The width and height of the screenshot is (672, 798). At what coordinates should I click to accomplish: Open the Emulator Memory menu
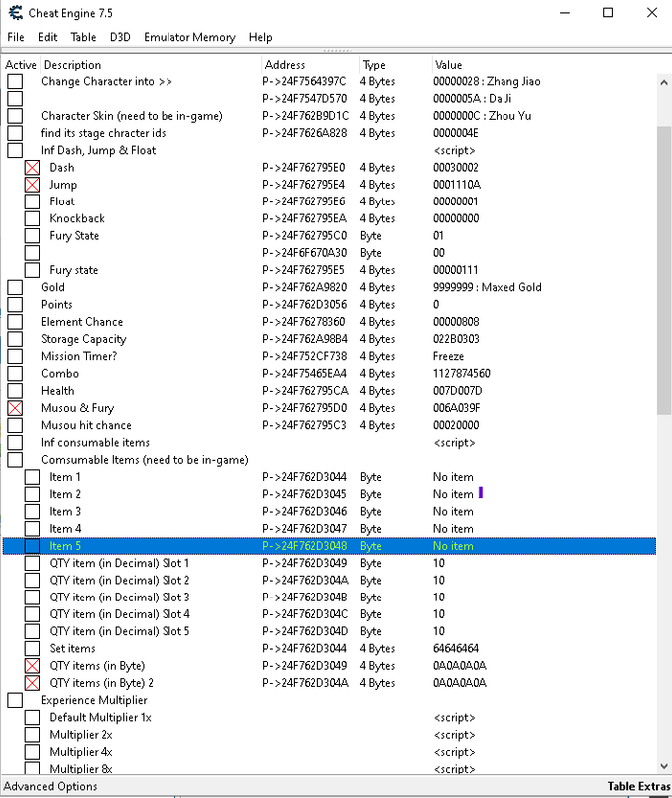coord(189,37)
